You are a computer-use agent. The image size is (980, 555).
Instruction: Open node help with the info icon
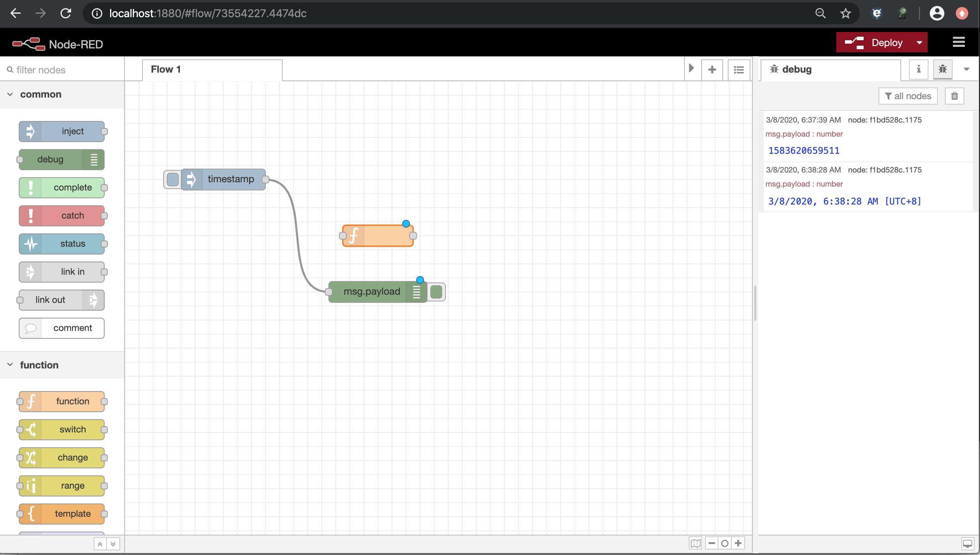tap(918, 69)
